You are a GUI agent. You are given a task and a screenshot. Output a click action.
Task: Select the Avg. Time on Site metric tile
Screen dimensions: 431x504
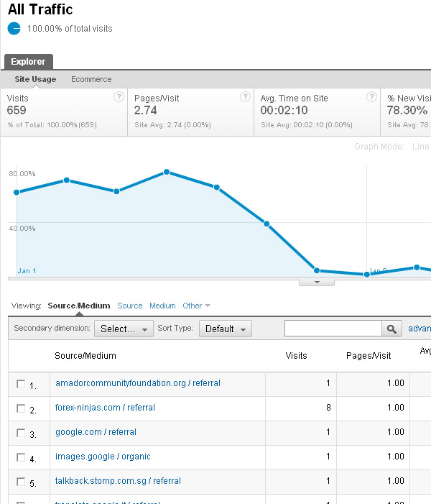pyautogui.click(x=318, y=112)
